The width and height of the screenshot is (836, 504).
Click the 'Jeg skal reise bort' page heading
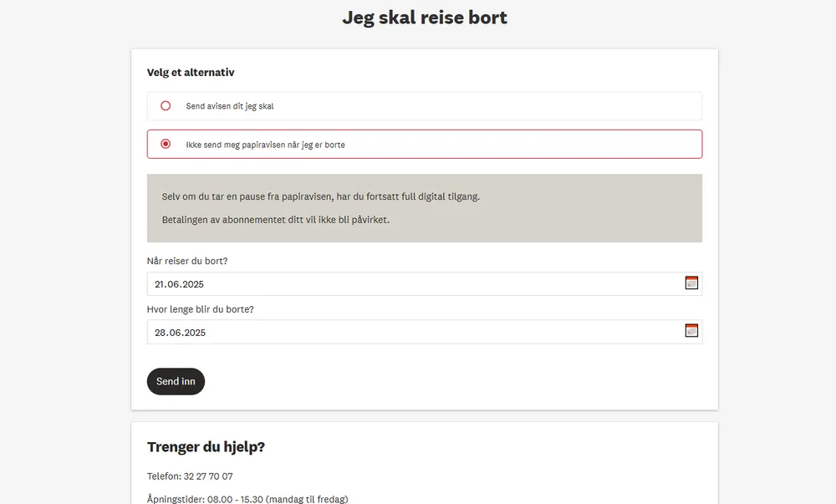coord(425,18)
